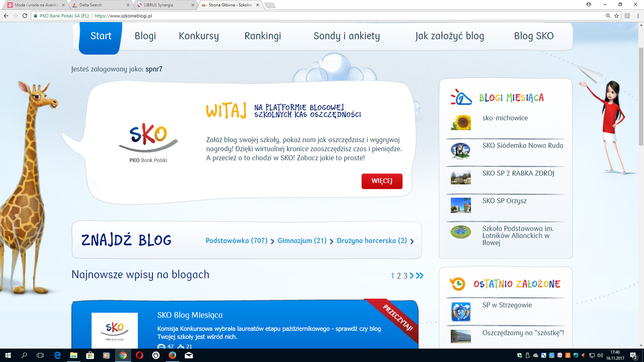Click the red WIĘCEJ button

click(382, 181)
